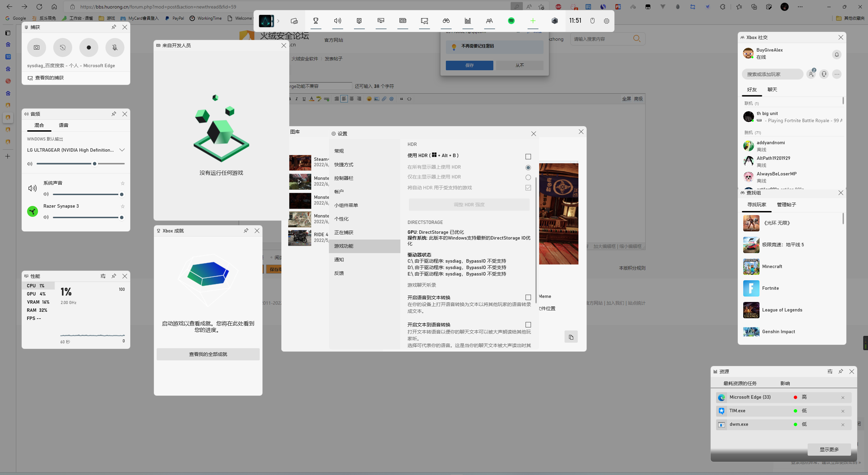Open the LG ULTRAGEAR output device dropdown
Viewport: 868px width, 475px height.
point(122,150)
